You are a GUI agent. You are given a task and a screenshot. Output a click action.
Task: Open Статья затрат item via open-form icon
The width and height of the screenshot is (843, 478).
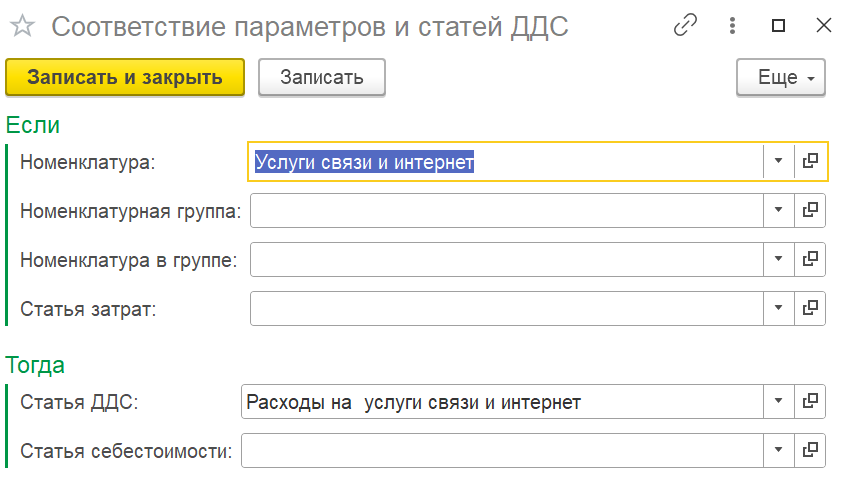(x=810, y=308)
